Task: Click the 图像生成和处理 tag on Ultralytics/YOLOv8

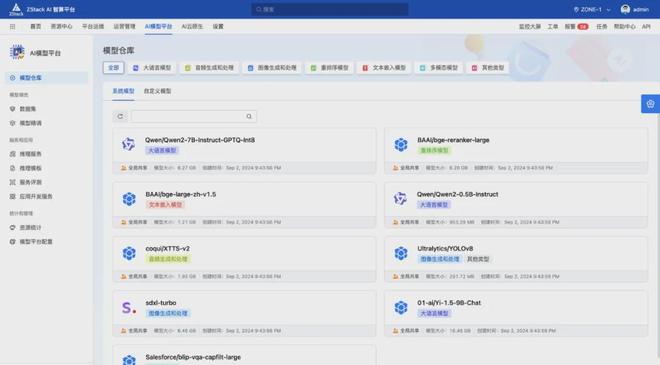Action: pos(440,259)
